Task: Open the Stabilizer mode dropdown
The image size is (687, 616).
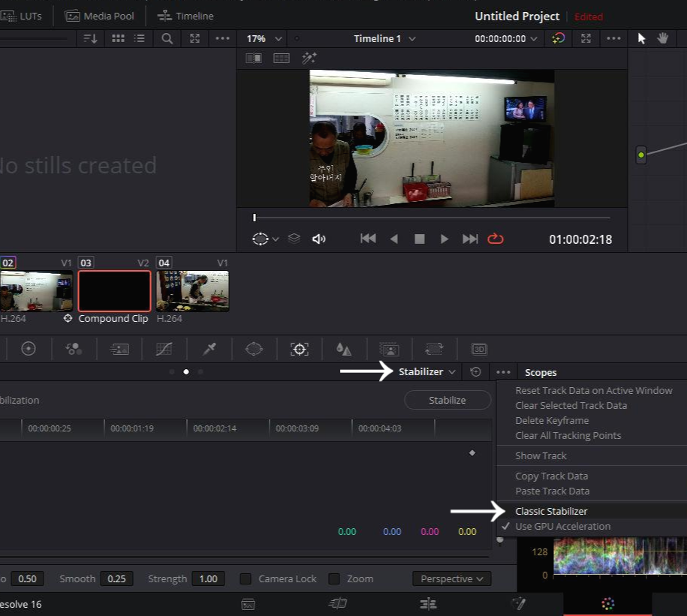Action: (427, 371)
